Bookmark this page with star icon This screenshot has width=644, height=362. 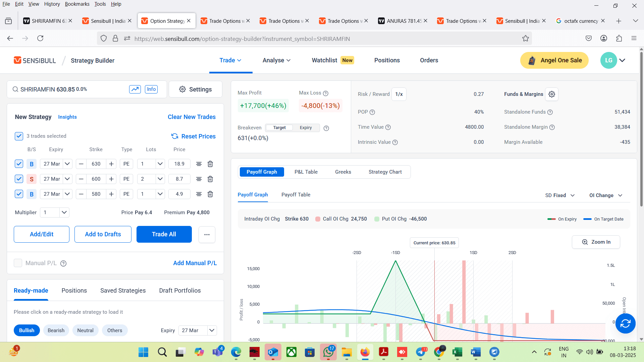(x=526, y=39)
